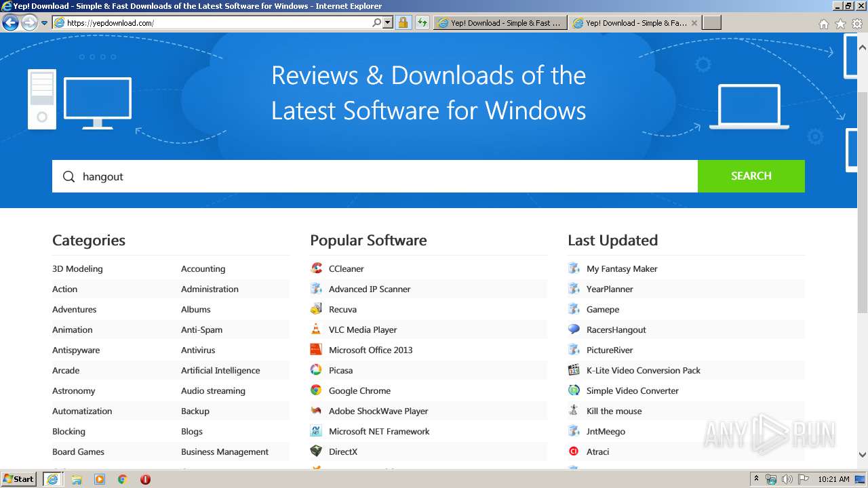Open the Administration category link
The height and width of the screenshot is (488, 868).
coord(210,289)
